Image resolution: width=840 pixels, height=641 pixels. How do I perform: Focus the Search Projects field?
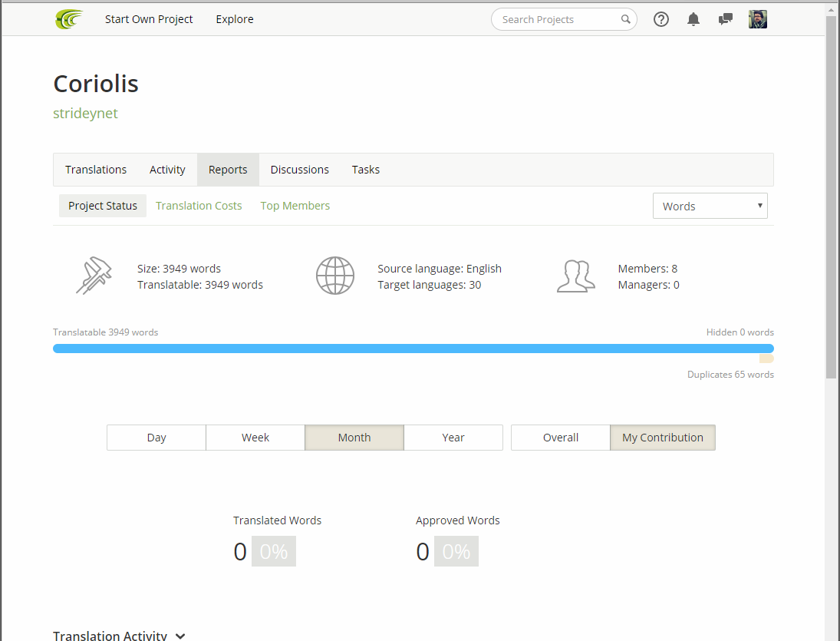click(x=564, y=19)
